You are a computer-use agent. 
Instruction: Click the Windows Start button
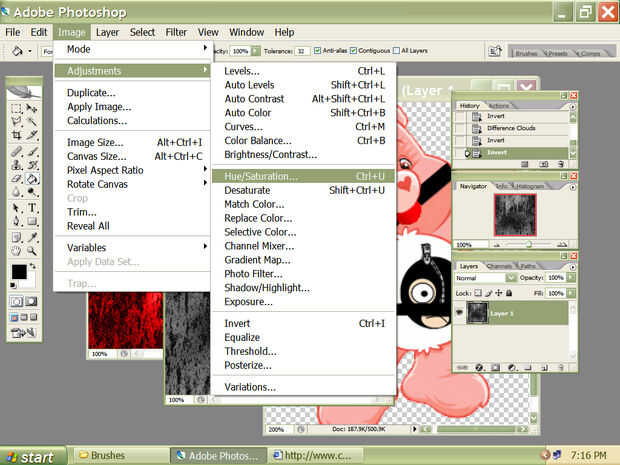30,456
